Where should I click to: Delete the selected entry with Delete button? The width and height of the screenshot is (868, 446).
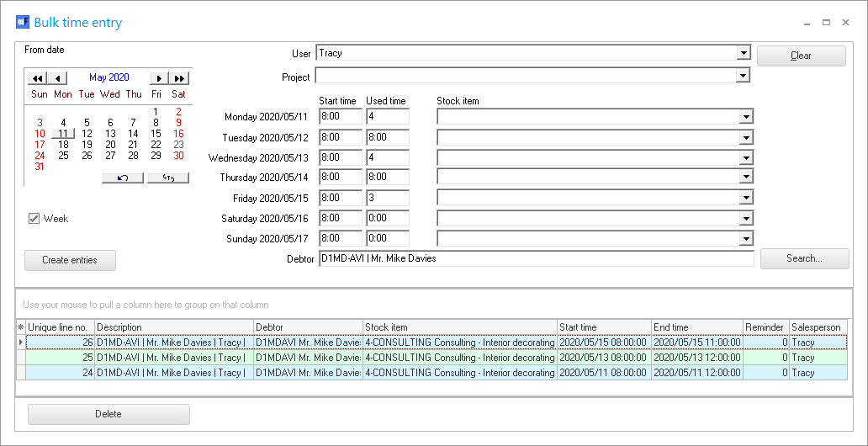pyautogui.click(x=108, y=414)
